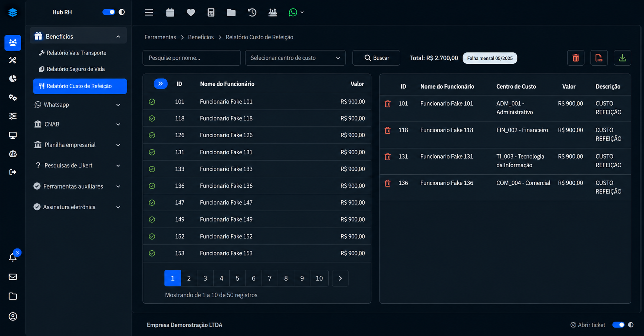Toggle check for Funcionario Fake 147
This screenshot has width=644, height=336.
point(152,203)
